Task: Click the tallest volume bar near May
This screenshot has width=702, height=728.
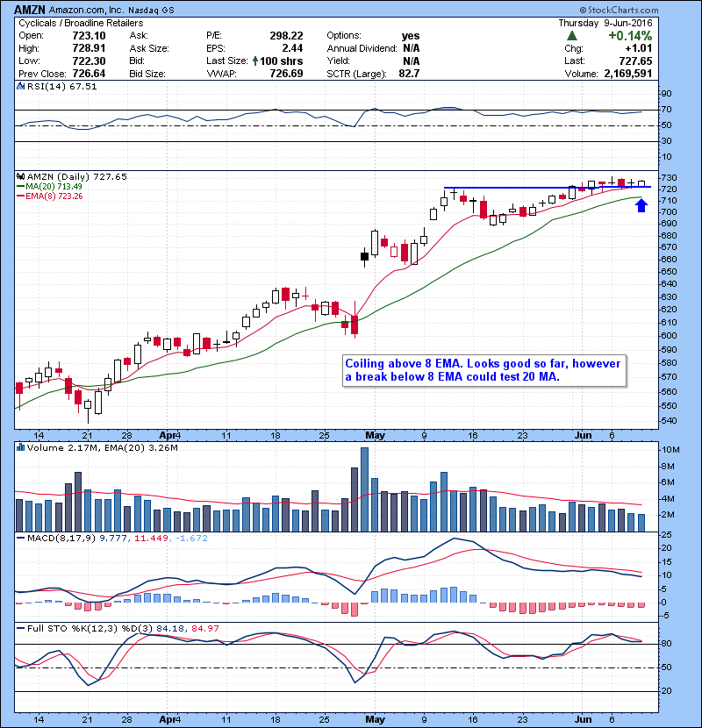Action: coord(364,489)
